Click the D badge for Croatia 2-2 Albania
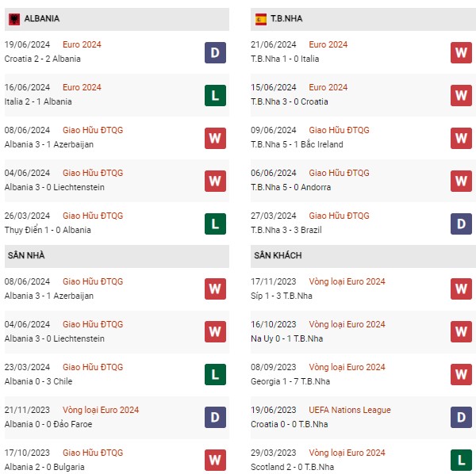Viewport: 476px width, 474px height. (215, 53)
